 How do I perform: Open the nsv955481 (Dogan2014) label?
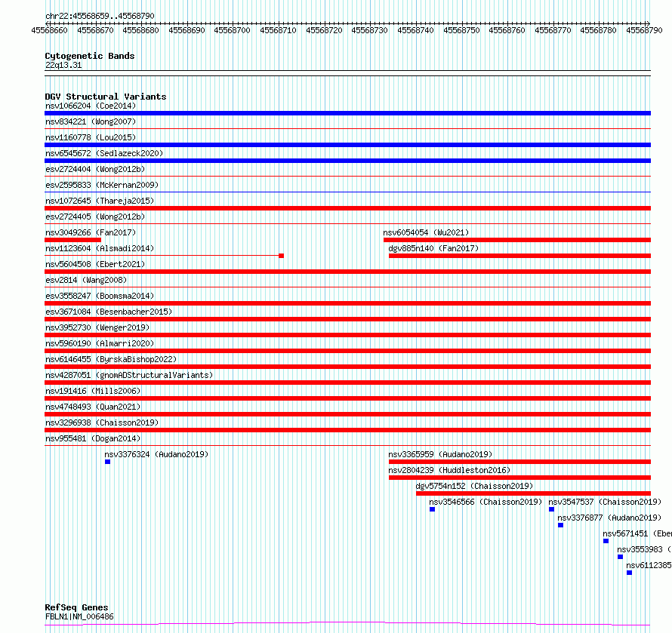93,438
